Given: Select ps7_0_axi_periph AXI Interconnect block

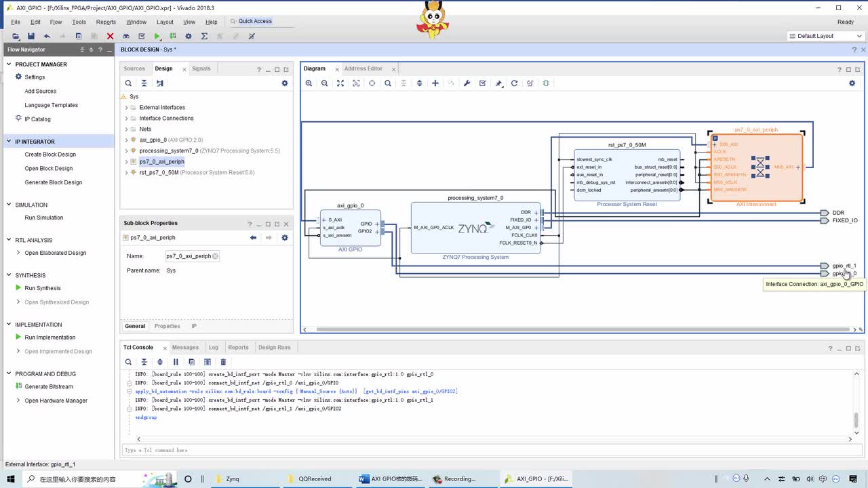Looking at the screenshot, I should pyautogui.click(x=756, y=167).
